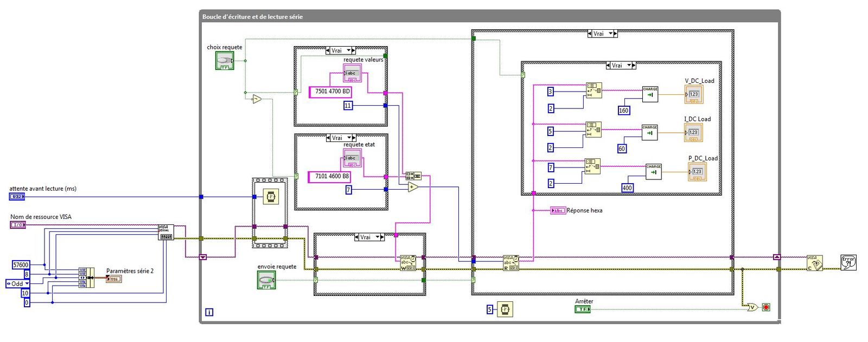Screen dimensions: 868x342
Task: Click the 57600 baud rate constant
Action: pos(21,264)
